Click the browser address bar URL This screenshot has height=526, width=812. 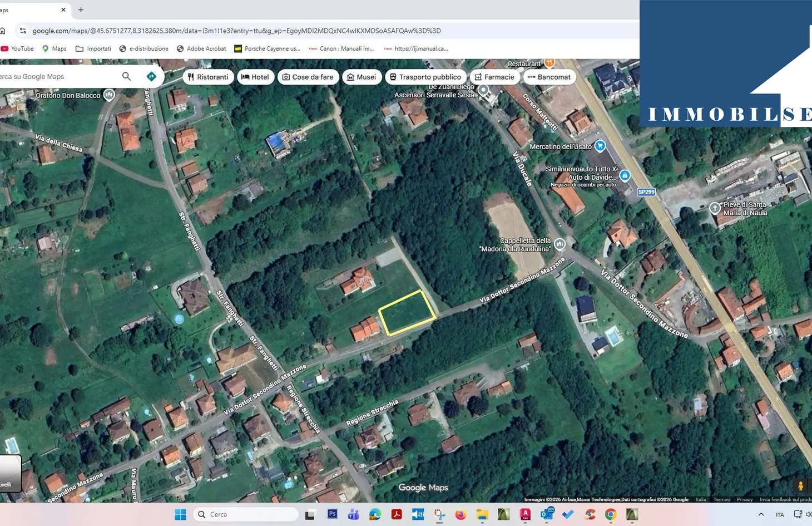click(x=236, y=31)
